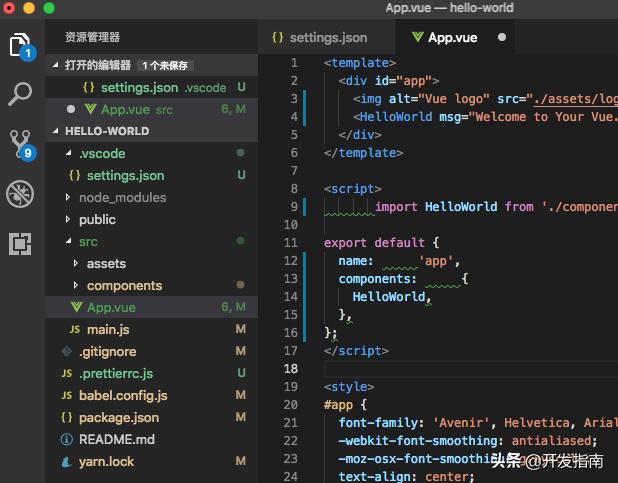Screen dimensions: 618x483
Task: Click unsaved dot on App.vue tab
Action: [x=502, y=37]
